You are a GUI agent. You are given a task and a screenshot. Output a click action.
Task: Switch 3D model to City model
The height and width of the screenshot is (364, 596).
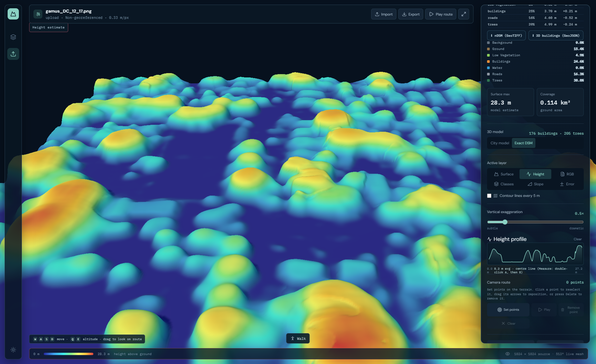(500, 143)
